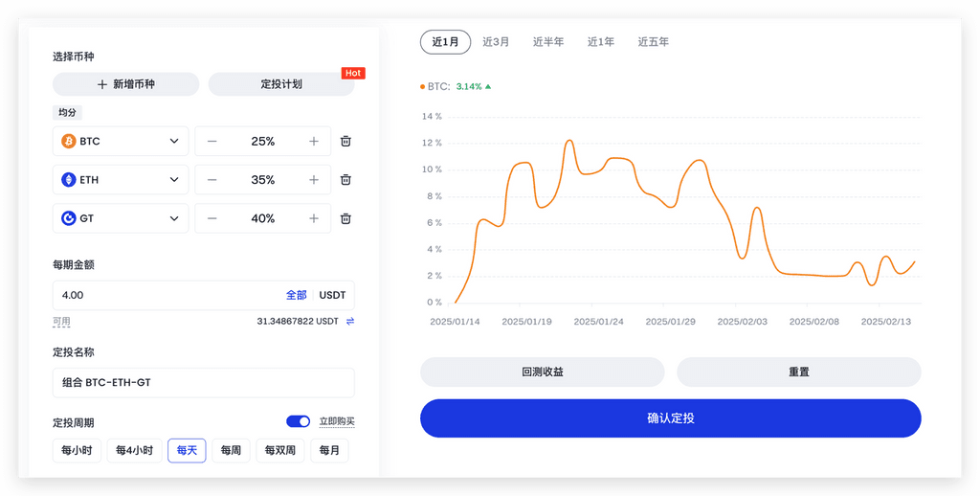Click the transfer arrows icon beside available balance
Viewport: 980px width, 496px height.
click(350, 321)
